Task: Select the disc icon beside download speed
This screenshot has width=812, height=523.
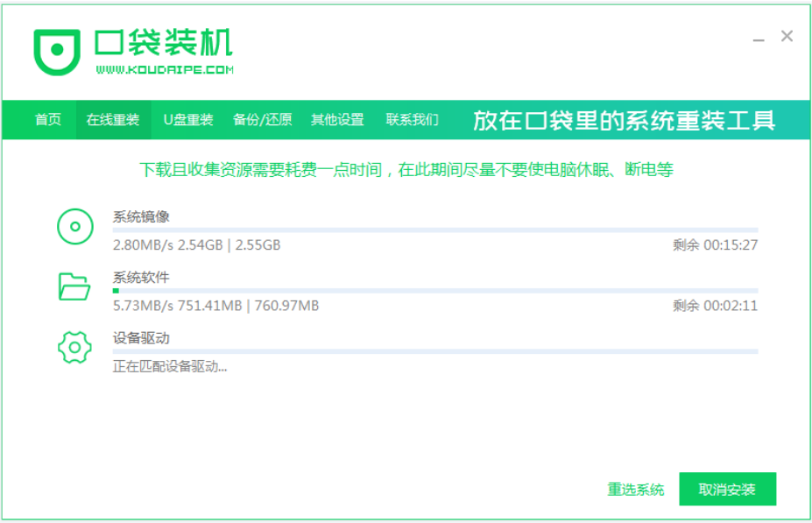Action: 75,225
